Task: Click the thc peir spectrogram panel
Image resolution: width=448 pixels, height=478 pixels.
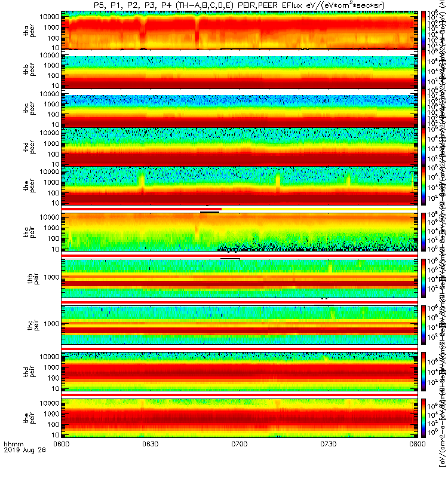Action: click(240, 325)
